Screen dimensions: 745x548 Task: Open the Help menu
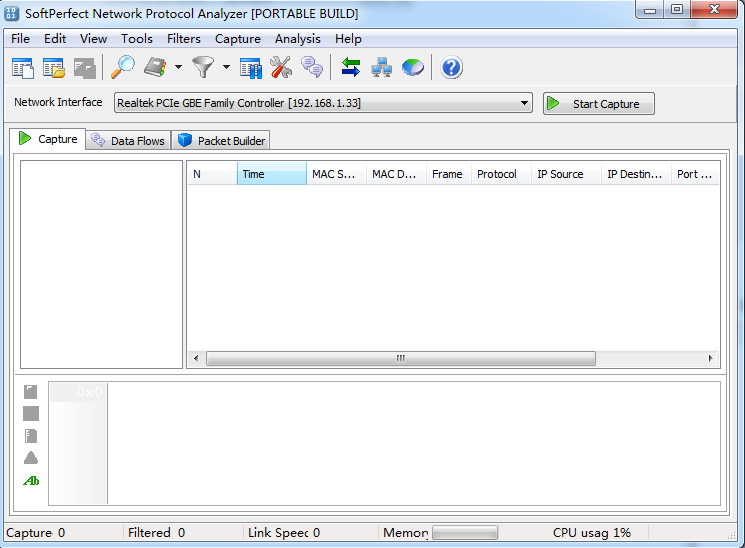pos(348,38)
